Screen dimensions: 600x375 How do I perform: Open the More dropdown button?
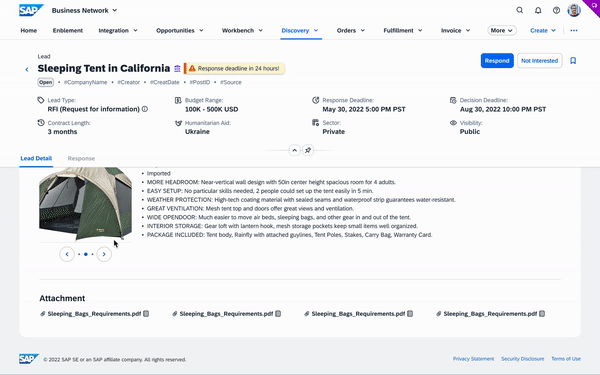click(x=502, y=30)
